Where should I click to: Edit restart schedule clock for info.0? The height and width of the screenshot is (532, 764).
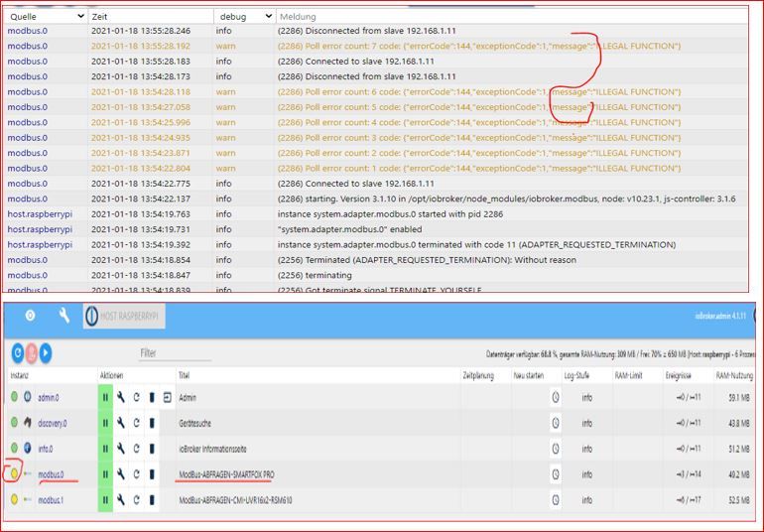coord(556,449)
